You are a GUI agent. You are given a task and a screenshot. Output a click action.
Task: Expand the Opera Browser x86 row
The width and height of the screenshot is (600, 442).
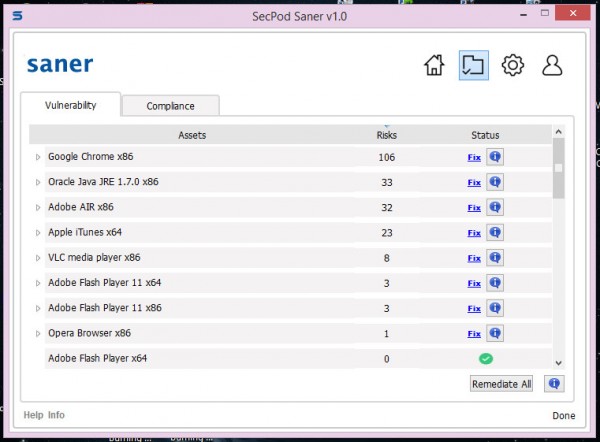coord(38,334)
